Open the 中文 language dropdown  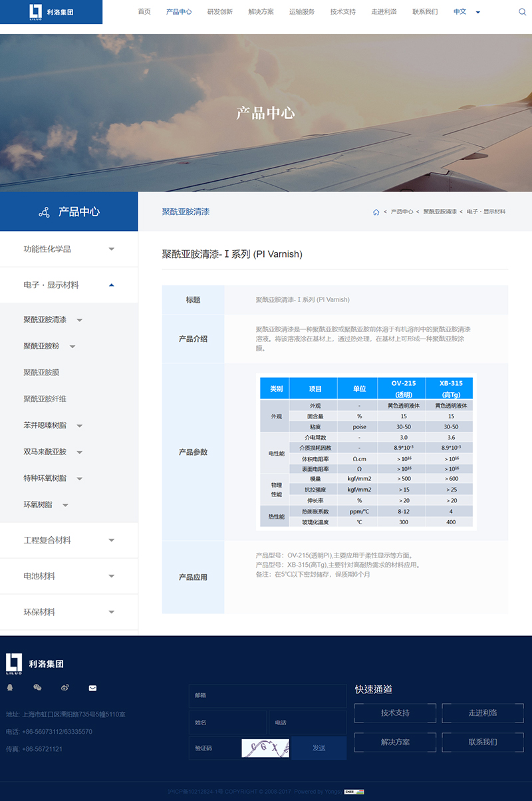[x=466, y=12]
